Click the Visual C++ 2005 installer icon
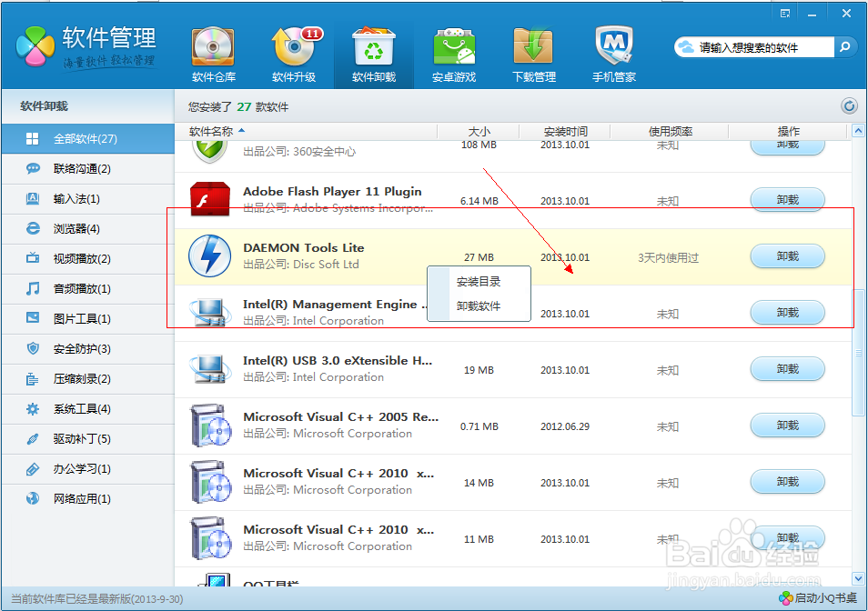Screen dimensions: 868x611 point(210,426)
